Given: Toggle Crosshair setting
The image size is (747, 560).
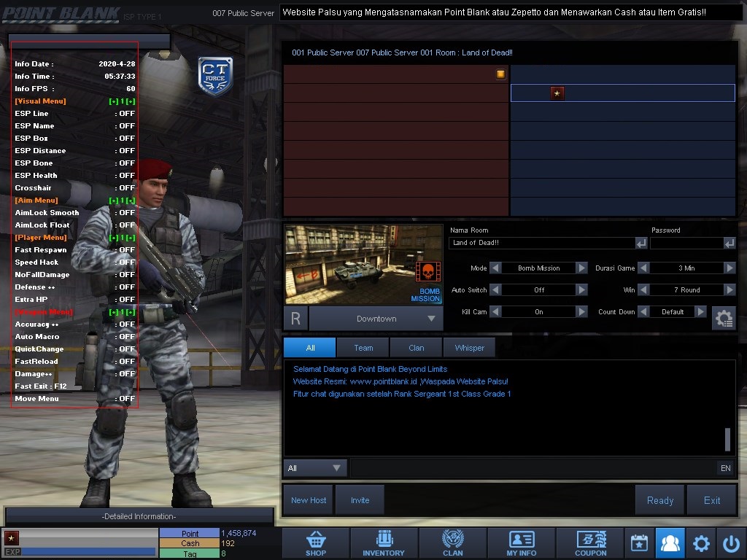Looking at the screenshot, I should pos(75,187).
